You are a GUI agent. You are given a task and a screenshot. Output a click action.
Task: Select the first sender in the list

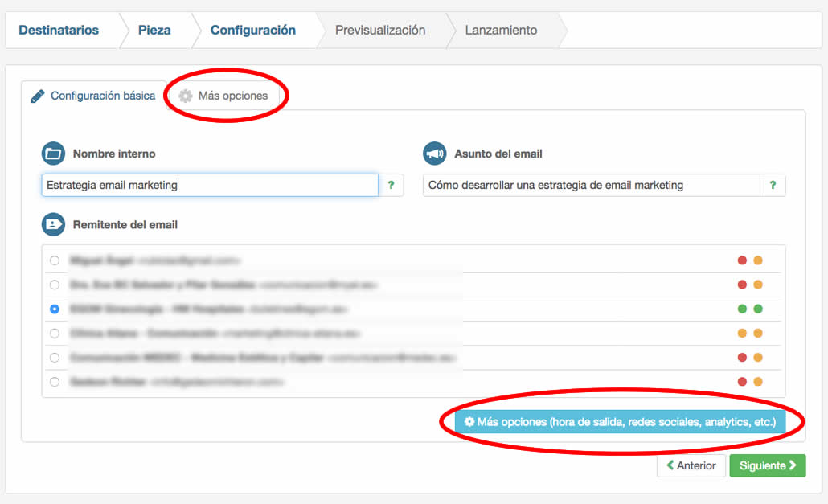(55, 261)
